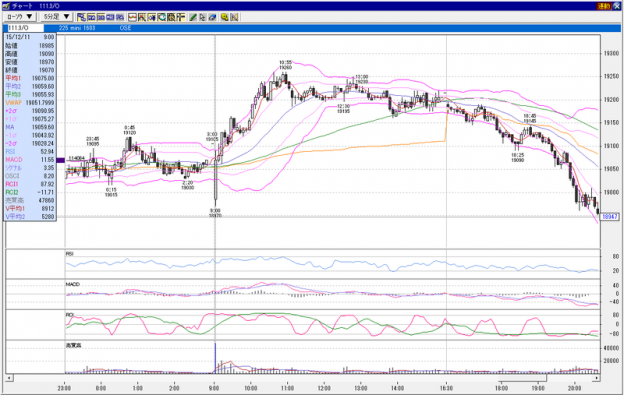The image size is (624, 395).
Task: Toggle the toolbar icon right of red line chart icon
Action: [141, 17]
